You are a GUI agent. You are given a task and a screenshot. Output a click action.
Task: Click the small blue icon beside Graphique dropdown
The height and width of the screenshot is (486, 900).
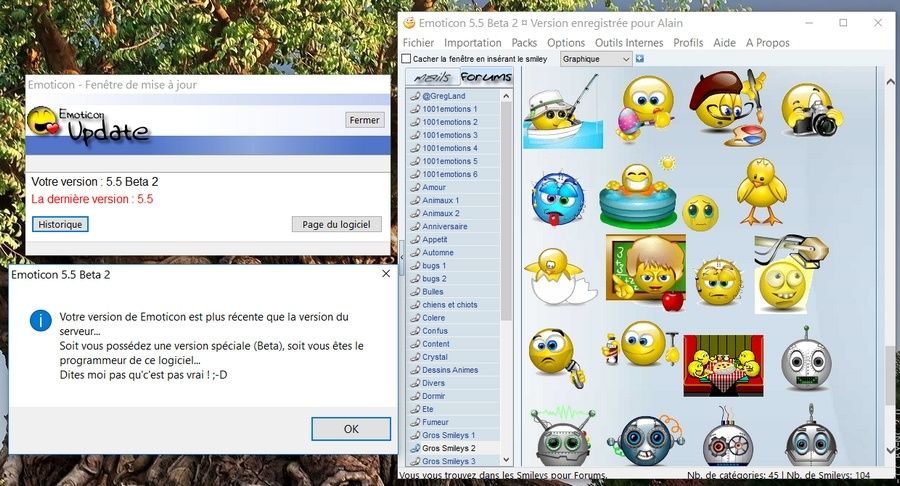pyautogui.click(x=640, y=59)
